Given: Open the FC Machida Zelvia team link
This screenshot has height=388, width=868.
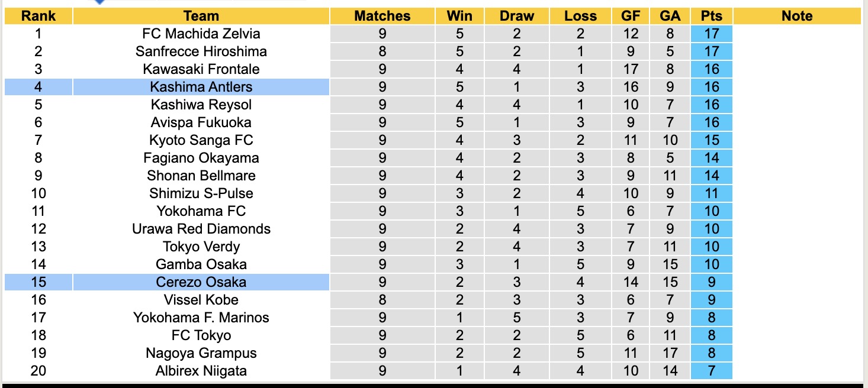Looking at the screenshot, I should tap(201, 34).
